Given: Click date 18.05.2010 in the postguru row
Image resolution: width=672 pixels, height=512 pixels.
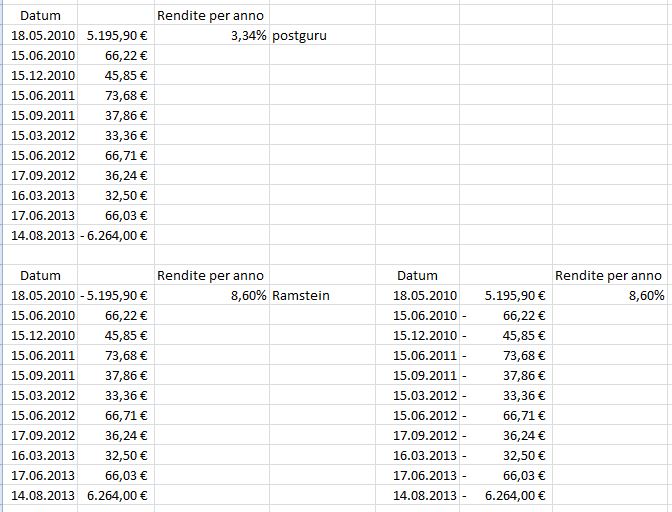Looking at the screenshot, I should point(43,36).
